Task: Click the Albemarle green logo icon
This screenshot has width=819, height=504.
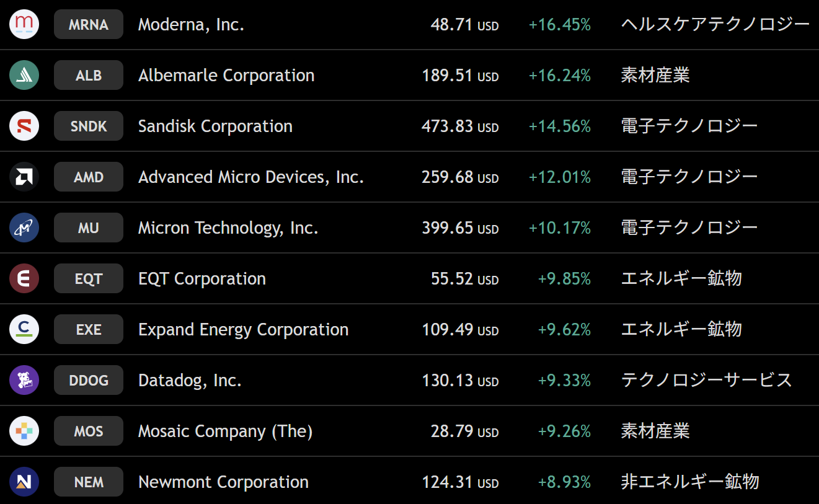Action: [24, 76]
